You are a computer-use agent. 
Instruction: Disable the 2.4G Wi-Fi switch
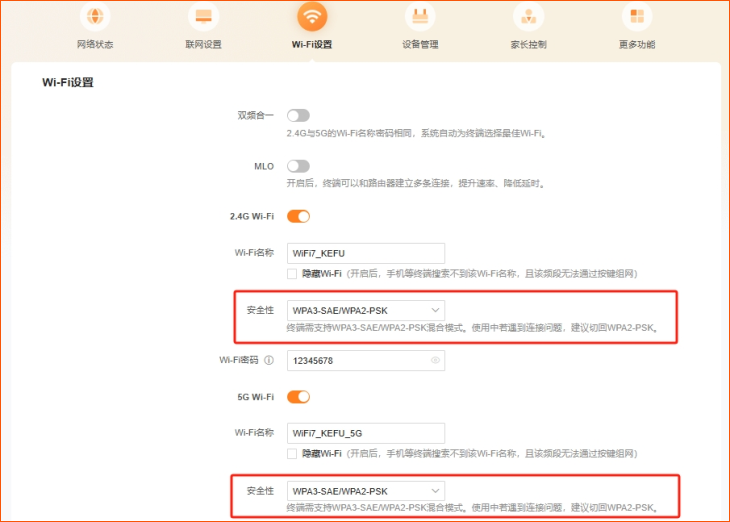298,216
